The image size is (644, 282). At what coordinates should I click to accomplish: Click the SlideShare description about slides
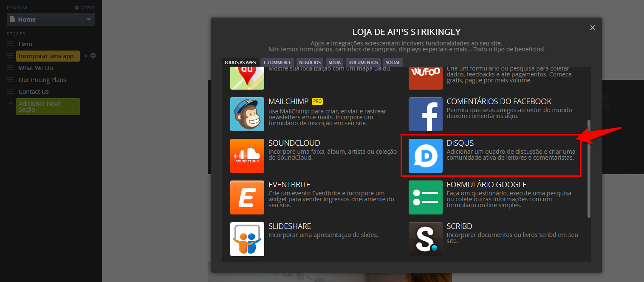click(x=323, y=235)
